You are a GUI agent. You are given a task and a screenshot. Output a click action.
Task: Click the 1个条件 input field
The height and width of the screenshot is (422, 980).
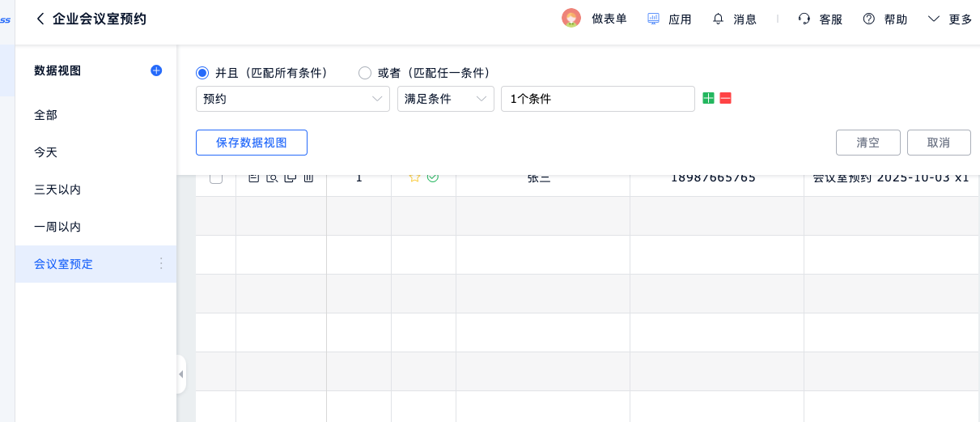coord(597,99)
